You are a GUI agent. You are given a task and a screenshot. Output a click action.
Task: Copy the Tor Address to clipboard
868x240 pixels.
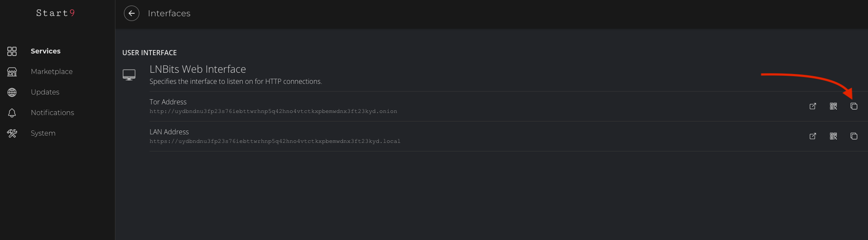coord(854,106)
